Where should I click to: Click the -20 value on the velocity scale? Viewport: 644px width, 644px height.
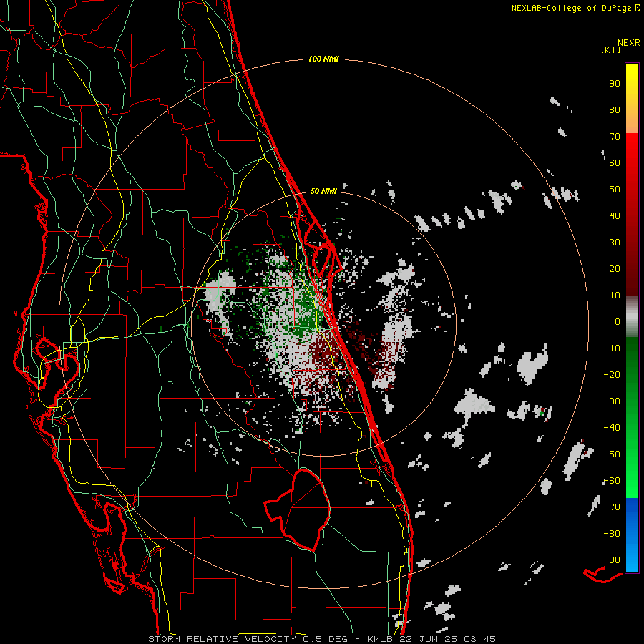click(x=612, y=374)
